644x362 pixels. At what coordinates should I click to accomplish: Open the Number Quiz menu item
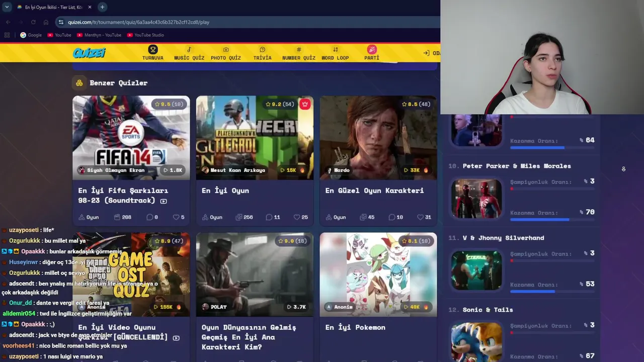tap(299, 53)
